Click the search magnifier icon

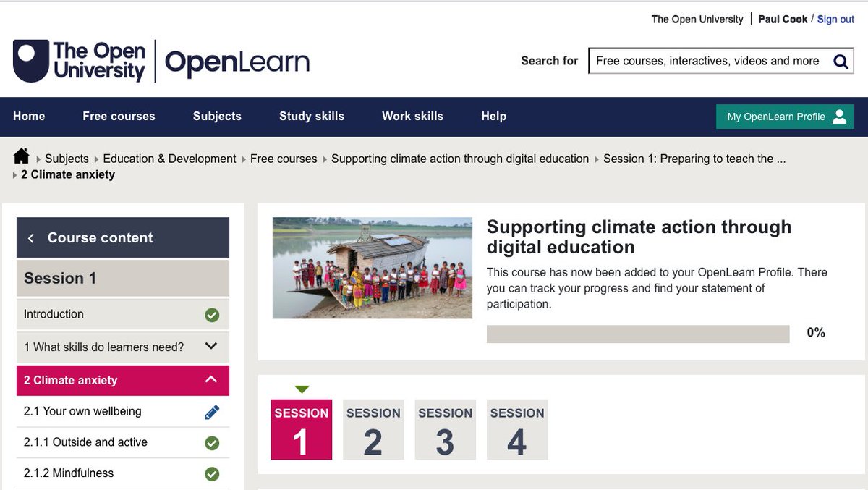[841, 61]
